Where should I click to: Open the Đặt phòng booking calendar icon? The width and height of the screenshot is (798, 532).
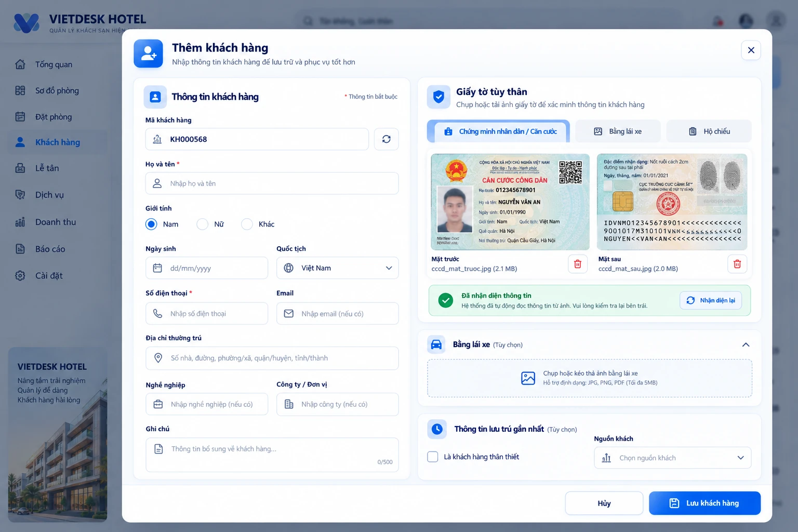pyautogui.click(x=20, y=116)
